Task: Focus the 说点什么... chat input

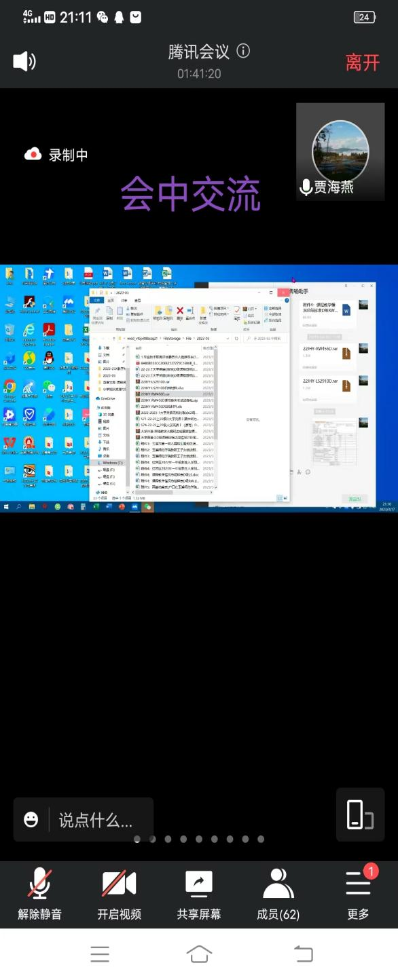Action: pos(96,820)
